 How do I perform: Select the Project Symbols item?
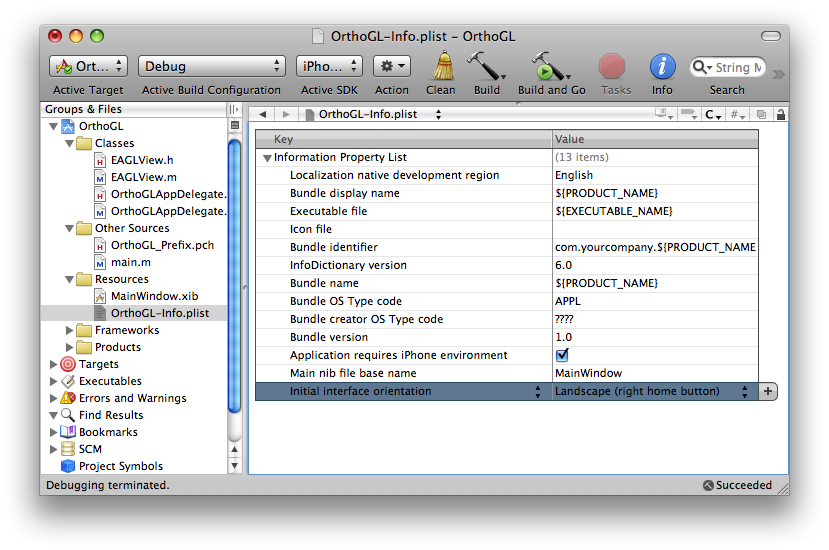pos(121,466)
